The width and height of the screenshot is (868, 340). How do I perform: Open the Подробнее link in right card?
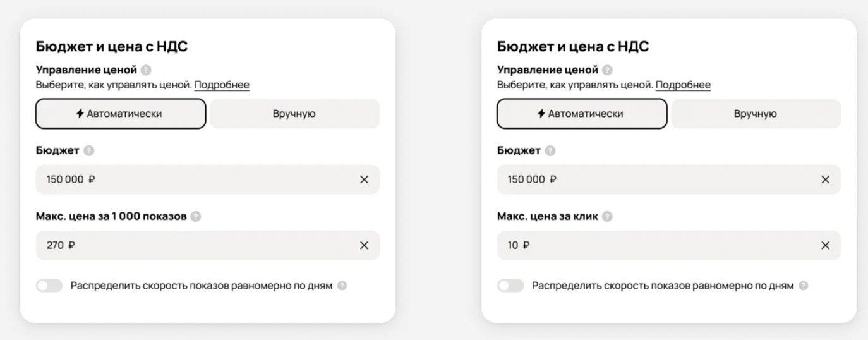point(683,85)
